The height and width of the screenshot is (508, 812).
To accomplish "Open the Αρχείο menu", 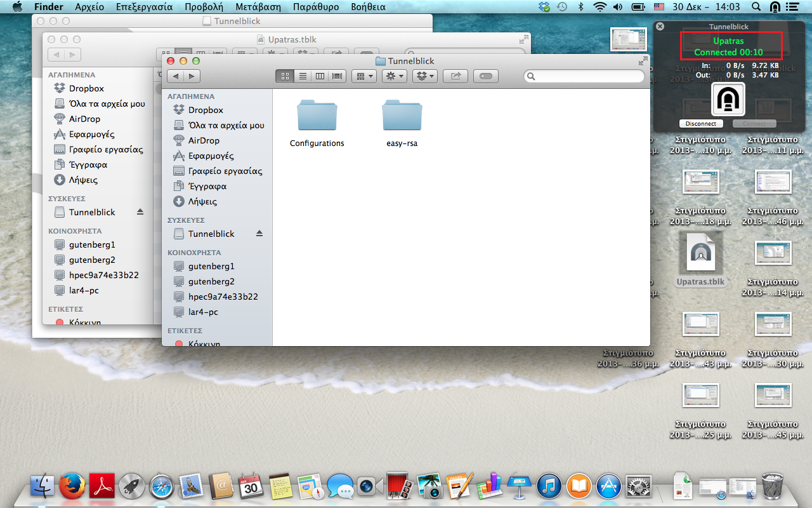I will coord(89,7).
